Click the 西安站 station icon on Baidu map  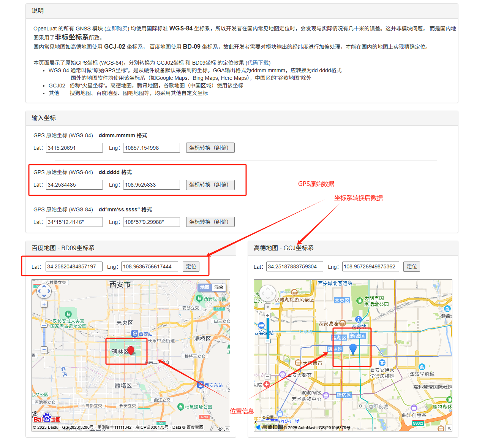click(134, 334)
